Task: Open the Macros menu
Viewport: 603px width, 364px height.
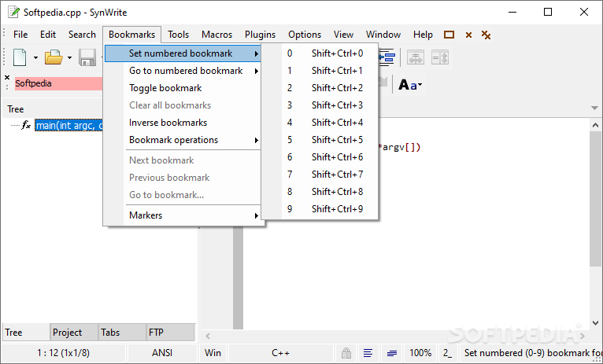Action: [x=217, y=35]
